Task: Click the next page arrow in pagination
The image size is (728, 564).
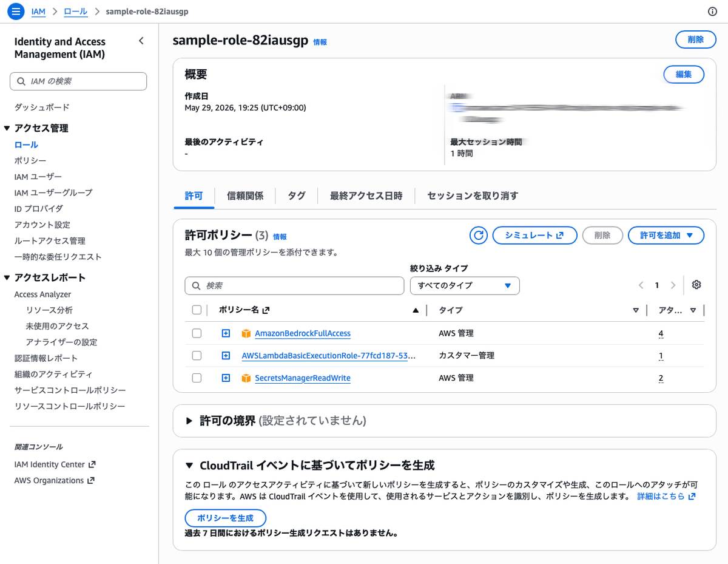Action: 673,285
